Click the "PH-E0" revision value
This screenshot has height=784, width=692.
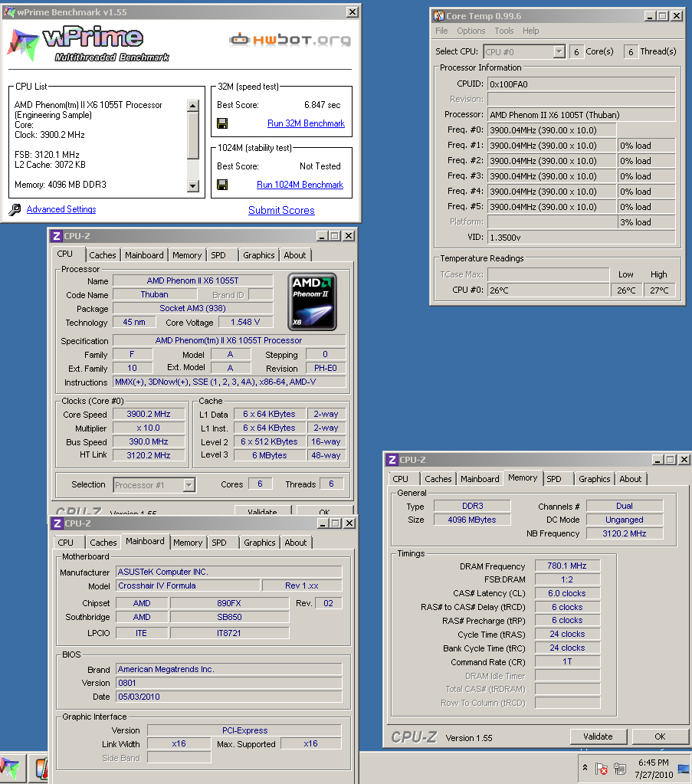point(326,368)
